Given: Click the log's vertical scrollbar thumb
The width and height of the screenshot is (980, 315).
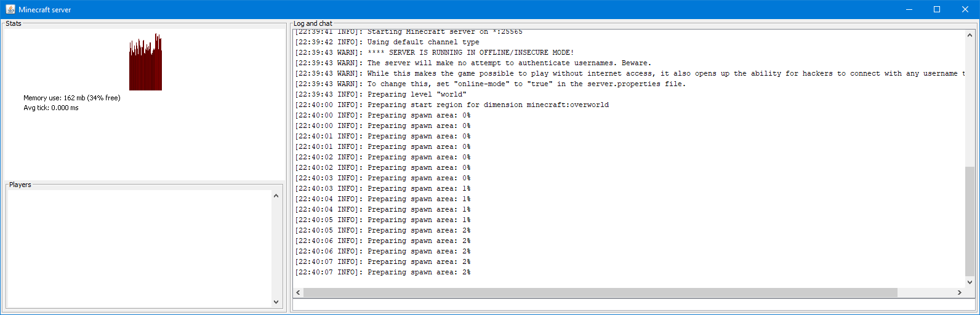Looking at the screenshot, I should click(970, 221).
